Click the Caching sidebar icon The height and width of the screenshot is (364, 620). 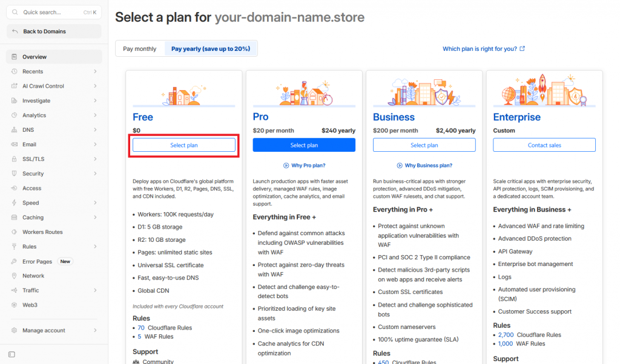point(15,218)
